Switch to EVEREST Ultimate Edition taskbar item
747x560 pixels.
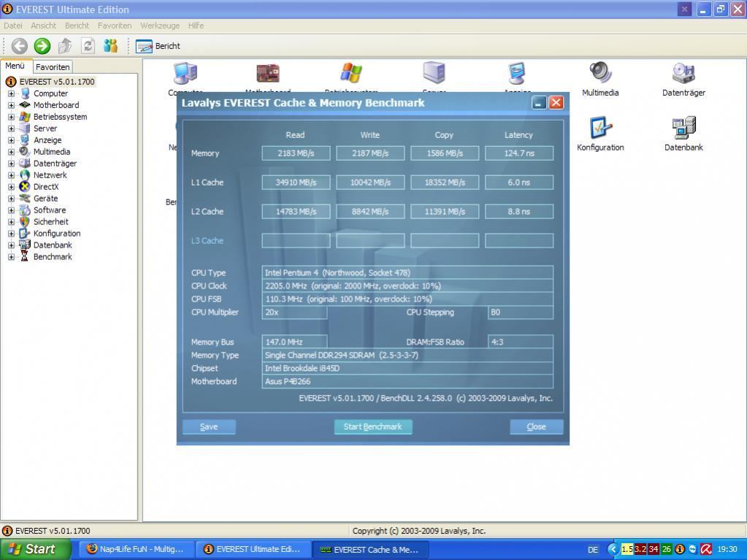coord(253,549)
